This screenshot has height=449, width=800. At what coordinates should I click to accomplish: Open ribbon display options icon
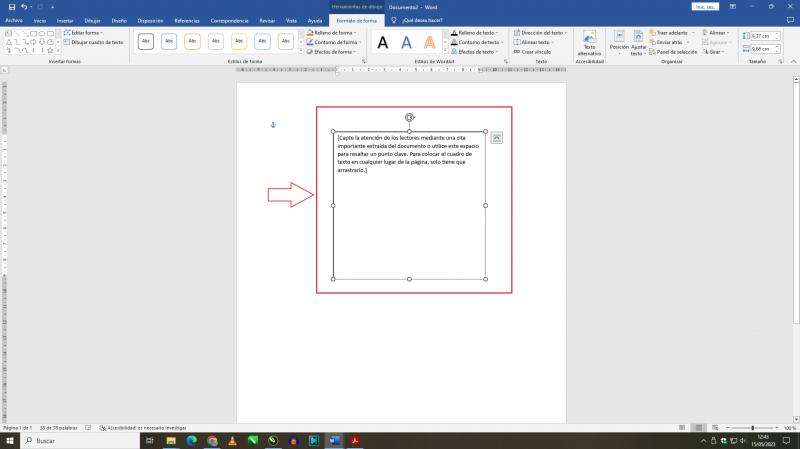733,7
